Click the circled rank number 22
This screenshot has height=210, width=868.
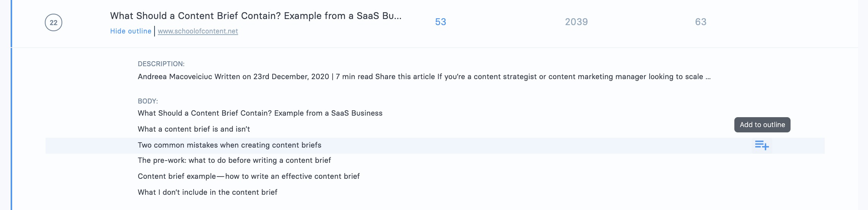pyautogui.click(x=54, y=22)
